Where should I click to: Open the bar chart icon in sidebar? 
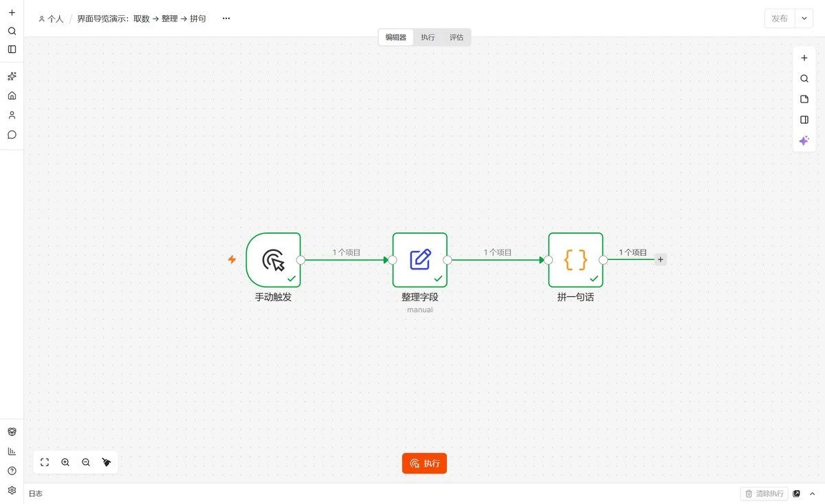(12, 451)
